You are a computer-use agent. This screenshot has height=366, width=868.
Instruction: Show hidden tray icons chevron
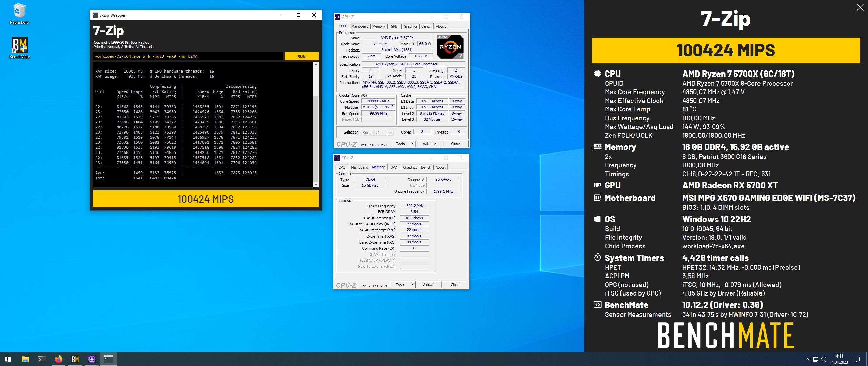807,359
